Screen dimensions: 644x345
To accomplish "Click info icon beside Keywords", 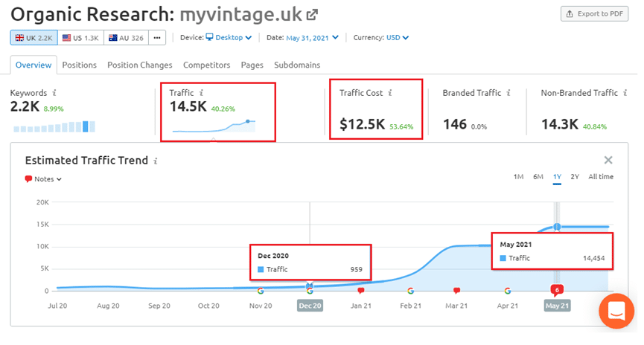I will 54,93.
